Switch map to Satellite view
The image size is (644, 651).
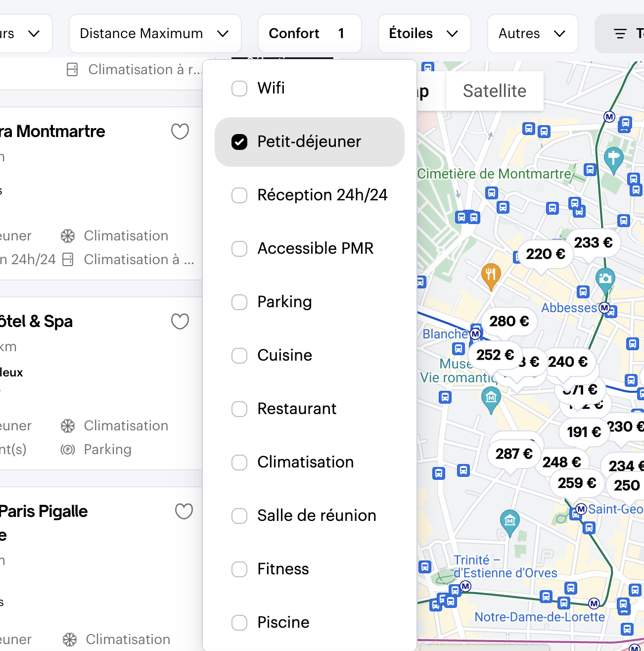pos(494,91)
